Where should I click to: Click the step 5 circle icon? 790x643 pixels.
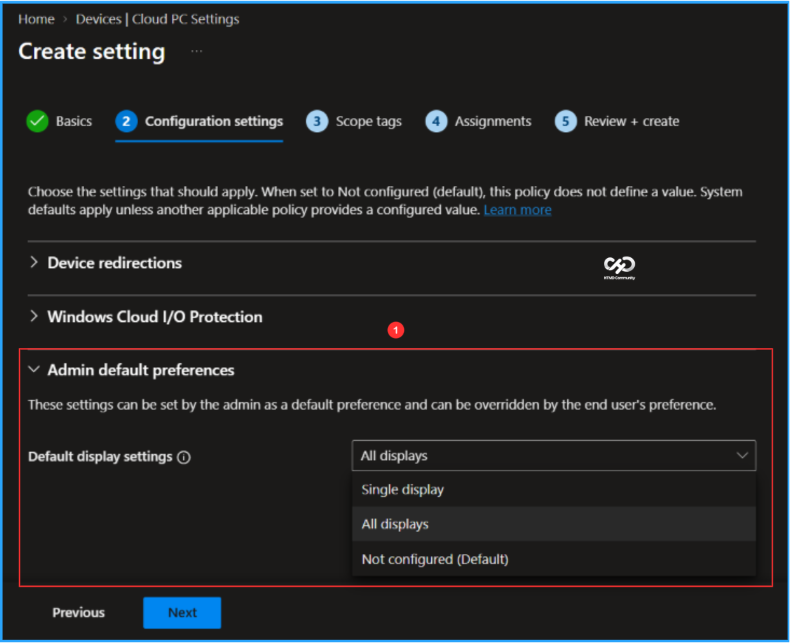pyautogui.click(x=566, y=121)
